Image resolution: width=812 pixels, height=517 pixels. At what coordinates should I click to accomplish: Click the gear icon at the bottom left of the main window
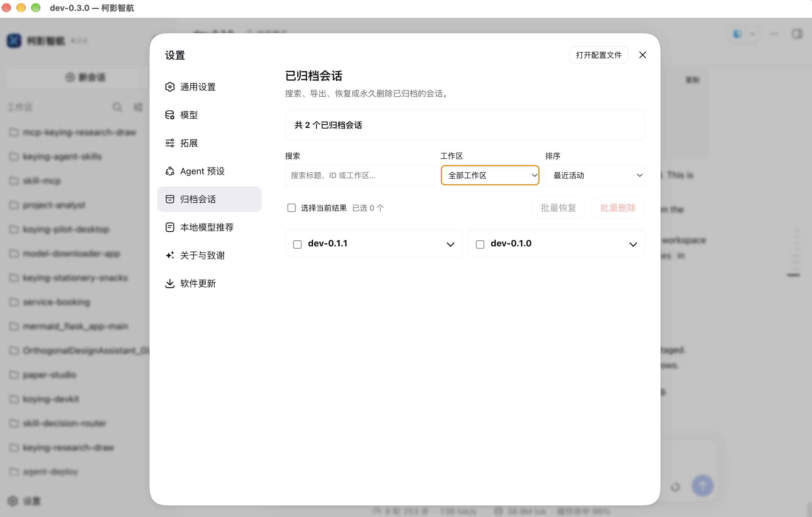13,501
